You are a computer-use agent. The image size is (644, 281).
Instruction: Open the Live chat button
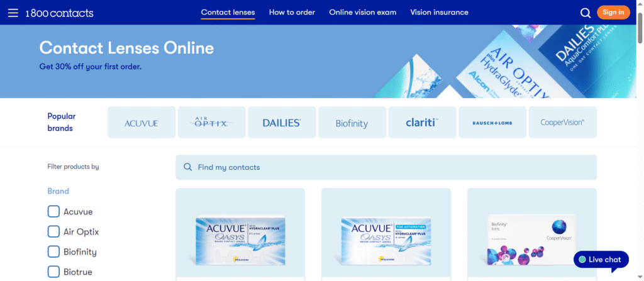(x=601, y=260)
